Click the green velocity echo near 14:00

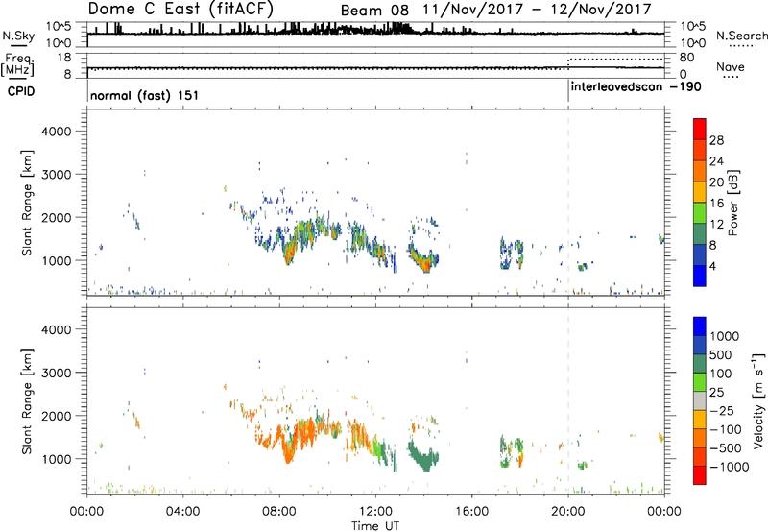point(423,457)
